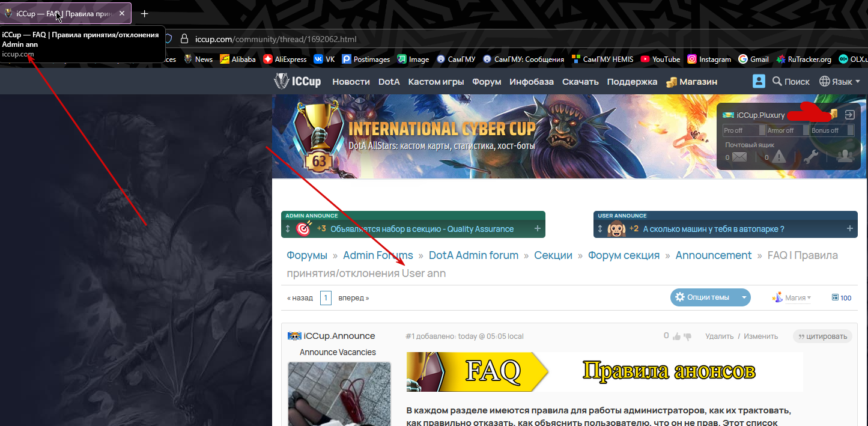Click the logout arrow icon
Viewport: 868px width, 426px height.
(849, 115)
